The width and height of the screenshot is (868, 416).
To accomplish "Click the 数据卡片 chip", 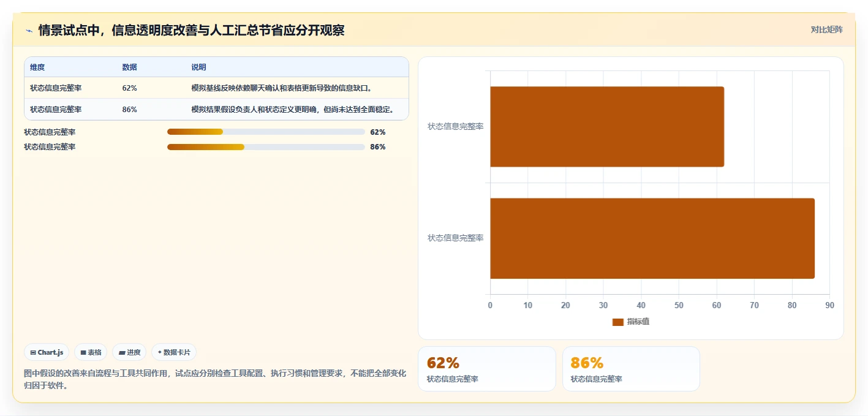I will click(174, 352).
